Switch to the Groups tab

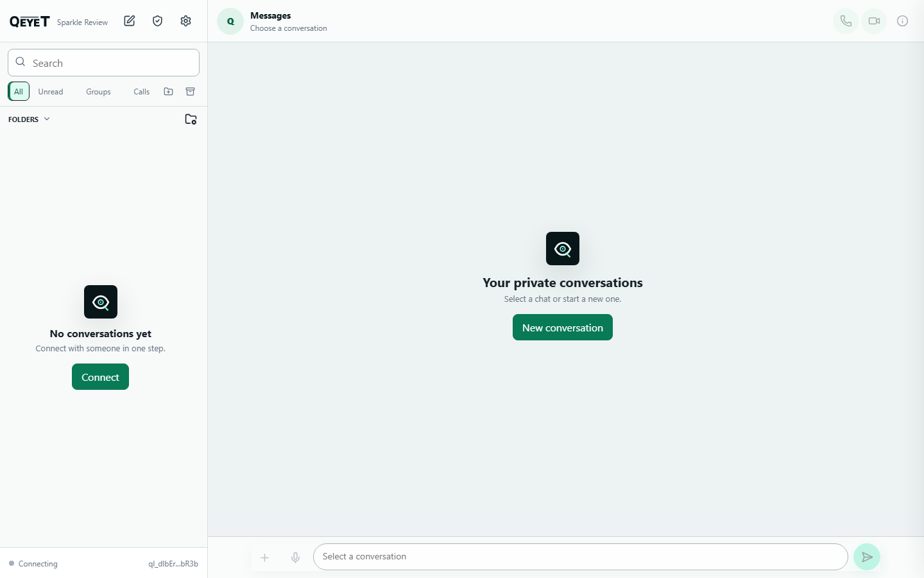point(98,92)
